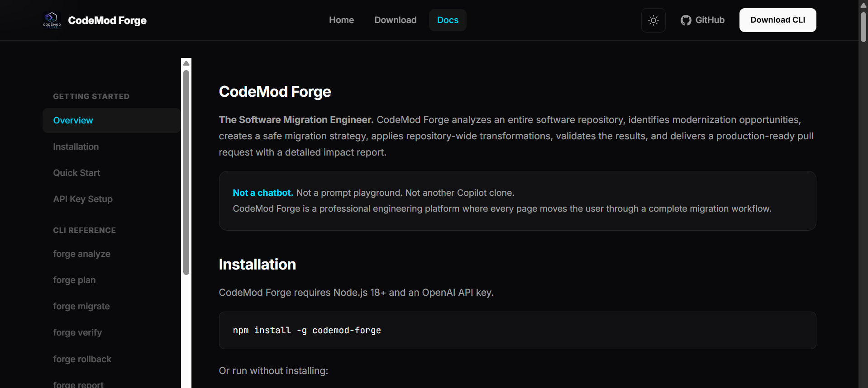The image size is (868, 388).
Task: Click the sidebar scrollbar thumb
Action: 186,172
